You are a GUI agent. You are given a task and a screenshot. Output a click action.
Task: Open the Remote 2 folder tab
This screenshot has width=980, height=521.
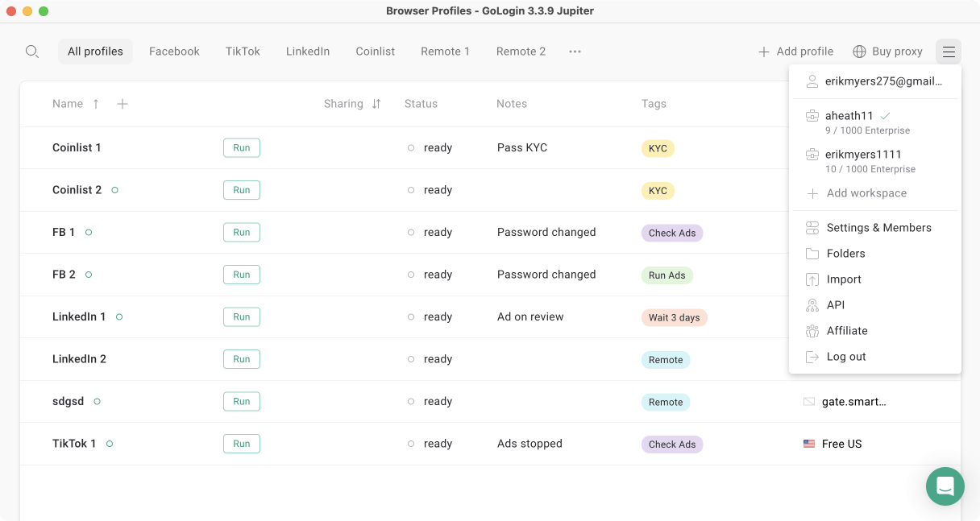coord(521,52)
